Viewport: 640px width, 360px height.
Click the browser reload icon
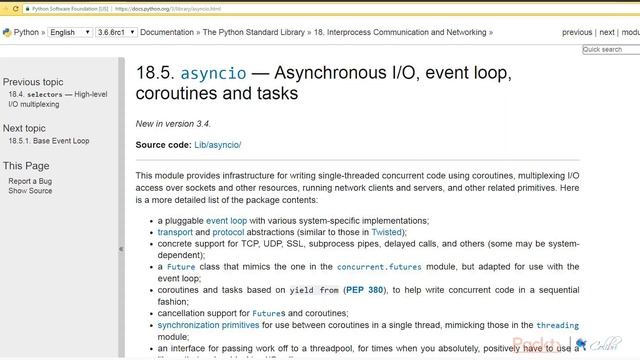(x=16, y=9)
